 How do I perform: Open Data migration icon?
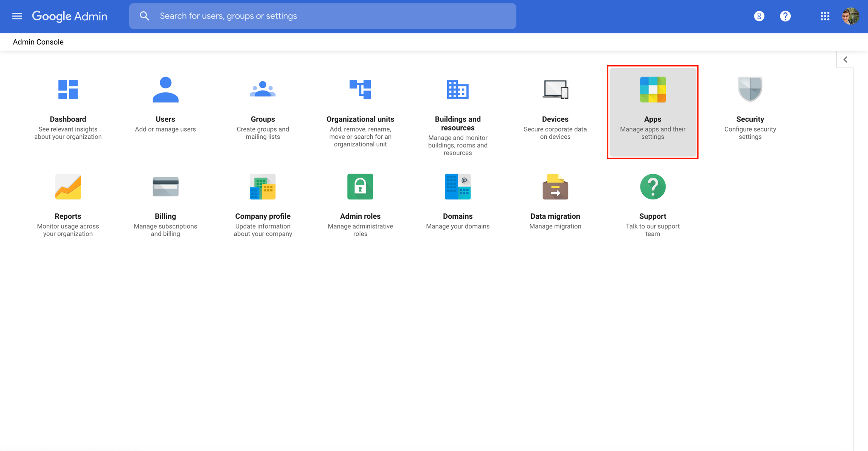pyautogui.click(x=555, y=187)
